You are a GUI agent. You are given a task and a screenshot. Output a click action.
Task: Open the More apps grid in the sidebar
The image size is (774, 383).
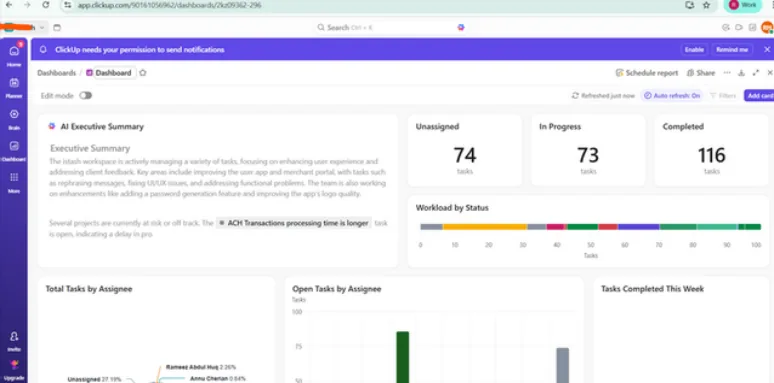[14, 181]
